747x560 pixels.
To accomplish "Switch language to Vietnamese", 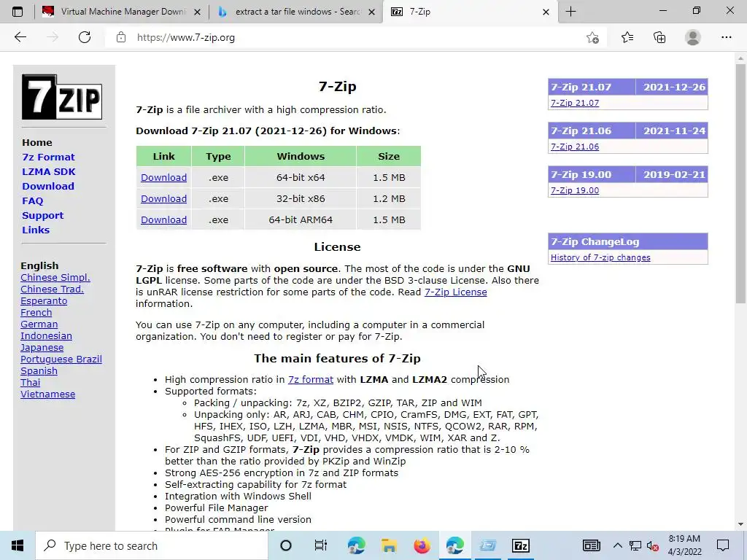I will coord(47,394).
